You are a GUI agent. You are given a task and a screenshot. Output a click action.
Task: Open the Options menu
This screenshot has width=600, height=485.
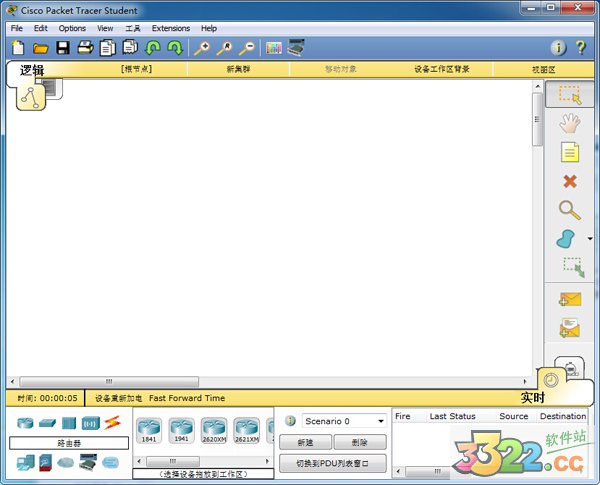[x=72, y=28]
